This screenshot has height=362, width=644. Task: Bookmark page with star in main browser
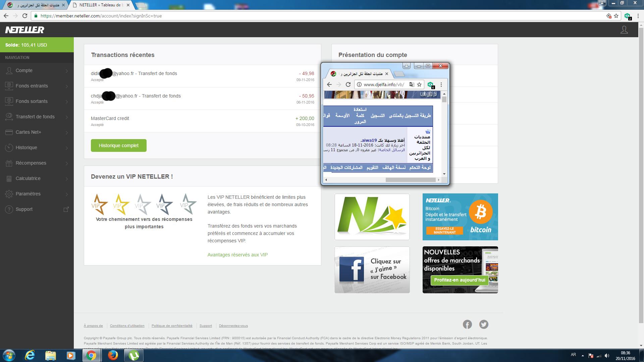point(616,16)
